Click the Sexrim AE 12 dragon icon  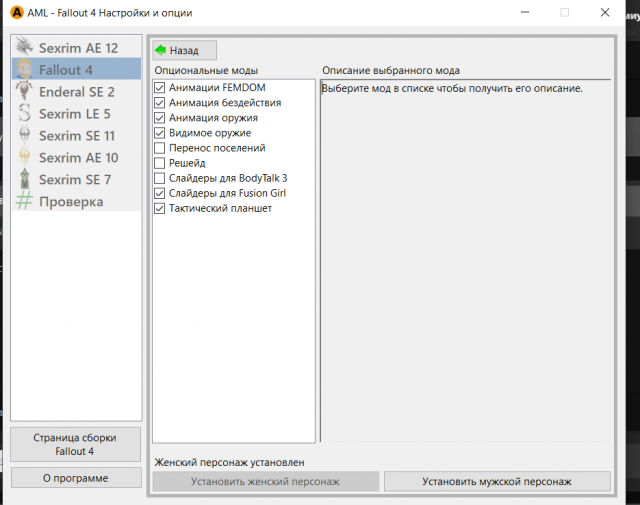[25, 48]
